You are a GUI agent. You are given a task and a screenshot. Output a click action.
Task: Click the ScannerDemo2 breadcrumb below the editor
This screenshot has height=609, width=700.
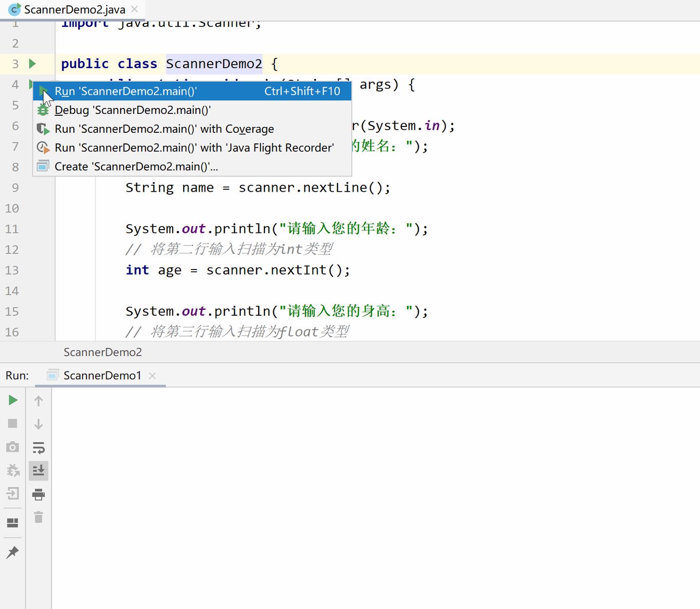(x=103, y=352)
